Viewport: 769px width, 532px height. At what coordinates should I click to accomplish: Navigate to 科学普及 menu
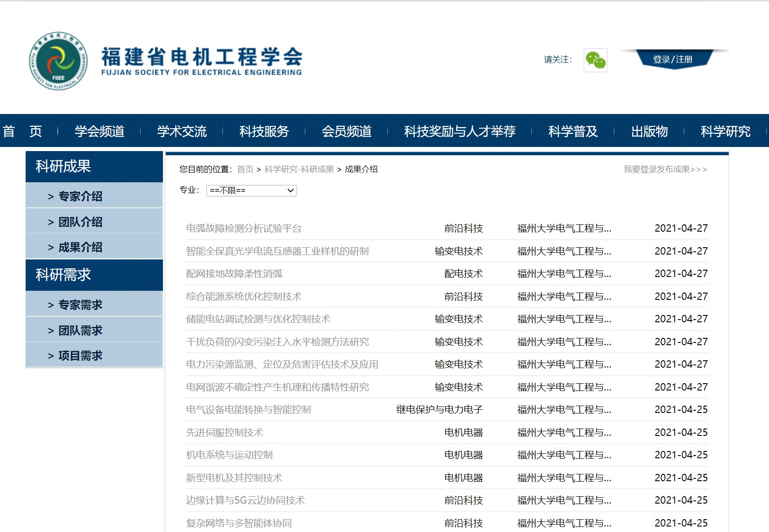coord(573,131)
